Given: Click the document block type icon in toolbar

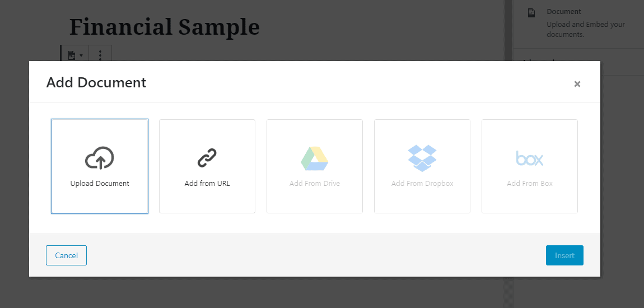Looking at the screenshot, I should [x=72, y=55].
